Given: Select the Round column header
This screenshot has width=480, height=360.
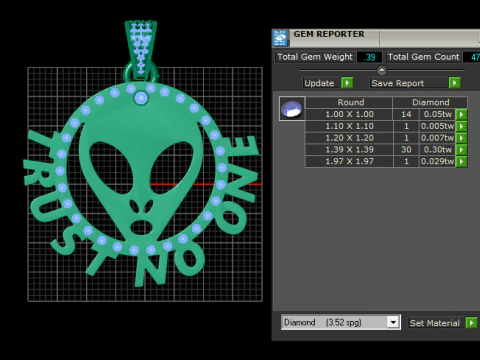Looking at the screenshot, I should coord(349,102).
